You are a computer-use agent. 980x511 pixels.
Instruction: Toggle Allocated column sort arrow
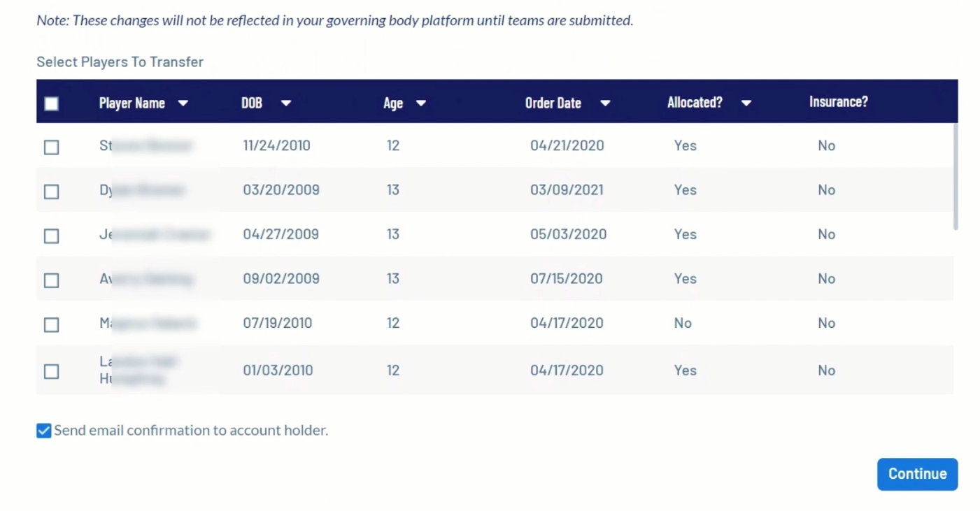(746, 103)
